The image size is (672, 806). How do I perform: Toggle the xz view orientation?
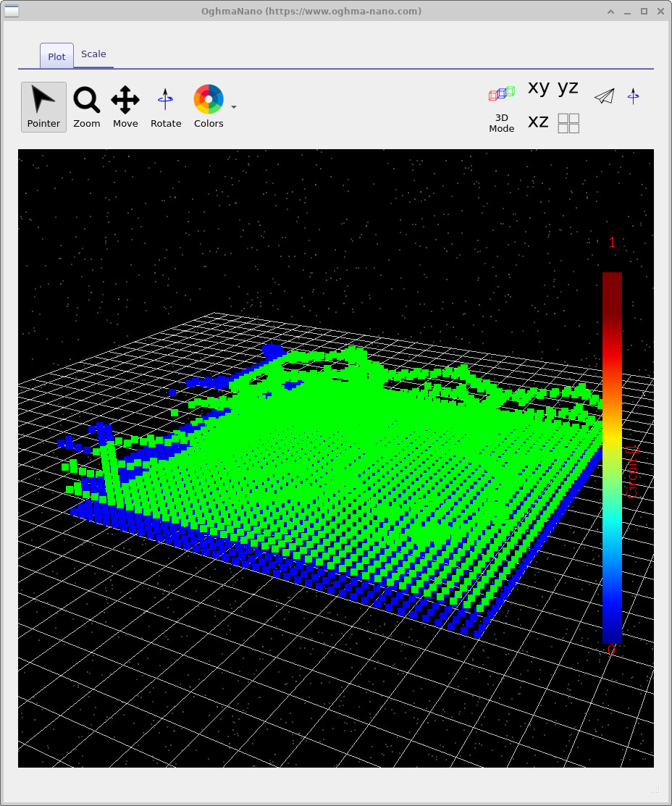[538, 122]
